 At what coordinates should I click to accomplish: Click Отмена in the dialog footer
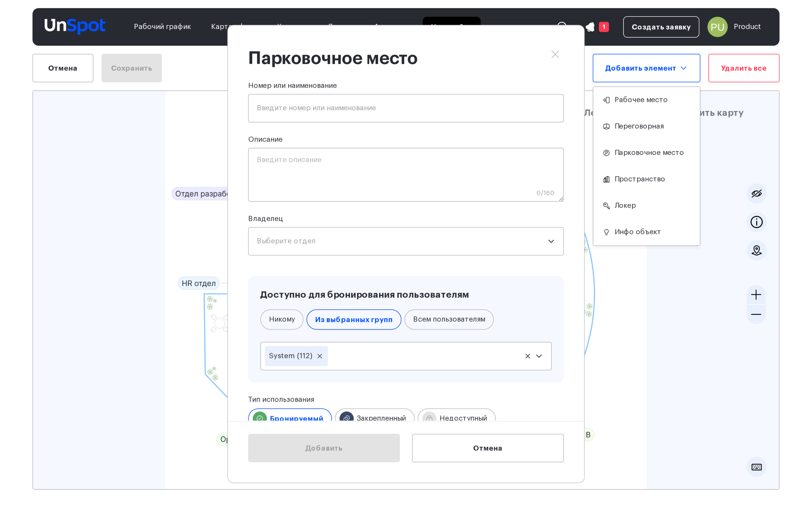point(488,448)
